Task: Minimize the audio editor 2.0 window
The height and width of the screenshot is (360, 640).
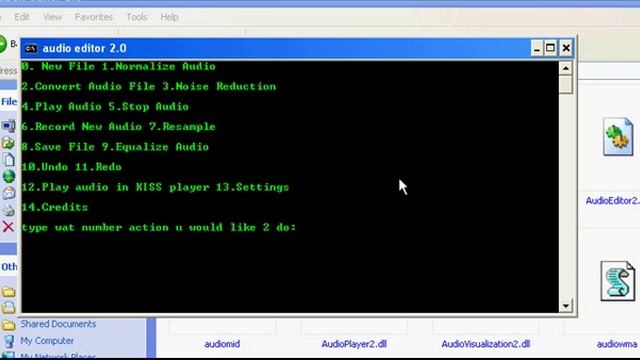Action: (537, 49)
